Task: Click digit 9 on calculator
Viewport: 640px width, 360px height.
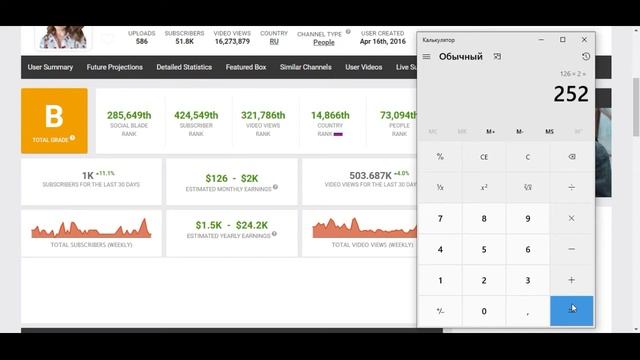Action: 528,218
